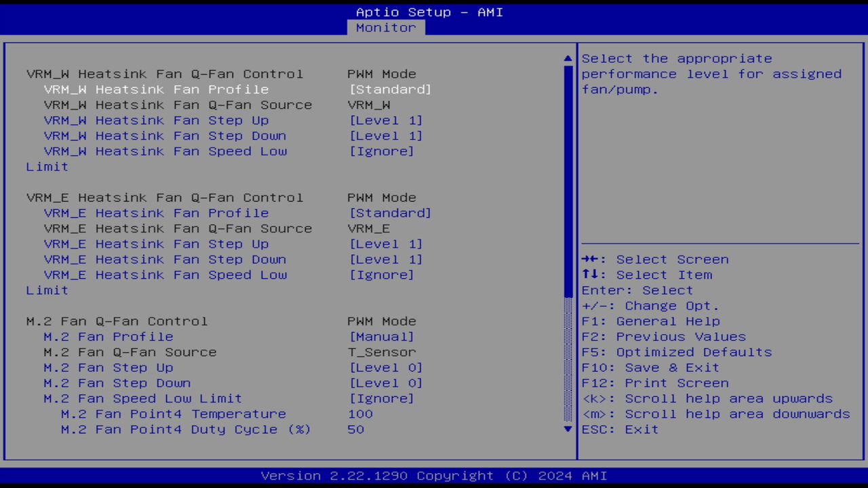Viewport: 868px width, 488px height.
Task: Click F5: Optimized Defaults hint
Action: point(677,353)
